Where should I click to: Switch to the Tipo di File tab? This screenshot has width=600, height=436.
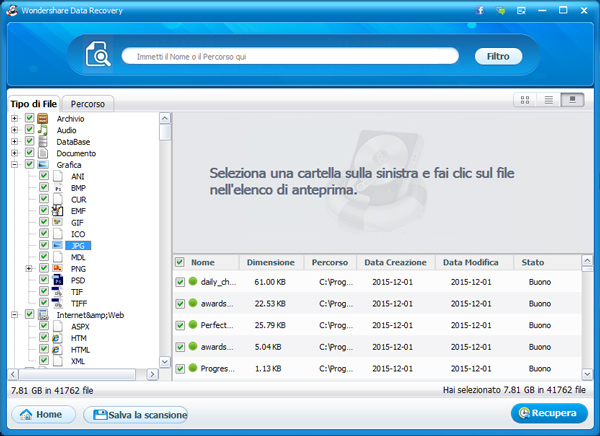tap(34, 104)
